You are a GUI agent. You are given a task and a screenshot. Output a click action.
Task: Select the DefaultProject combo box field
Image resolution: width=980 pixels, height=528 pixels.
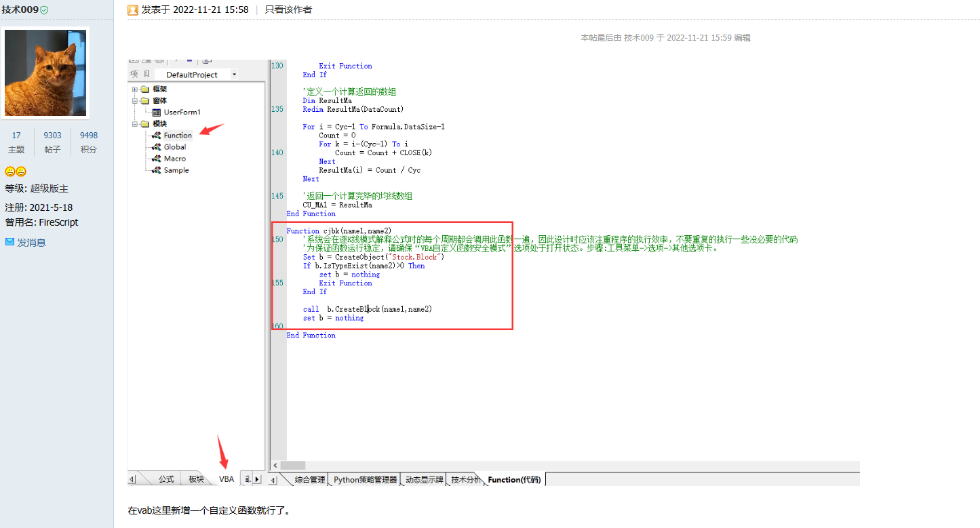[197, 75]
